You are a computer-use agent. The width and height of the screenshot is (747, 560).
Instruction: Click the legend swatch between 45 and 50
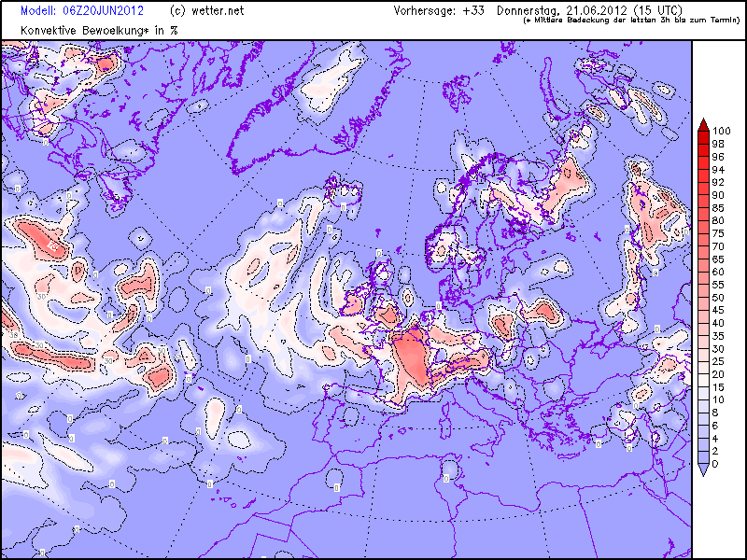pos(703,304)
